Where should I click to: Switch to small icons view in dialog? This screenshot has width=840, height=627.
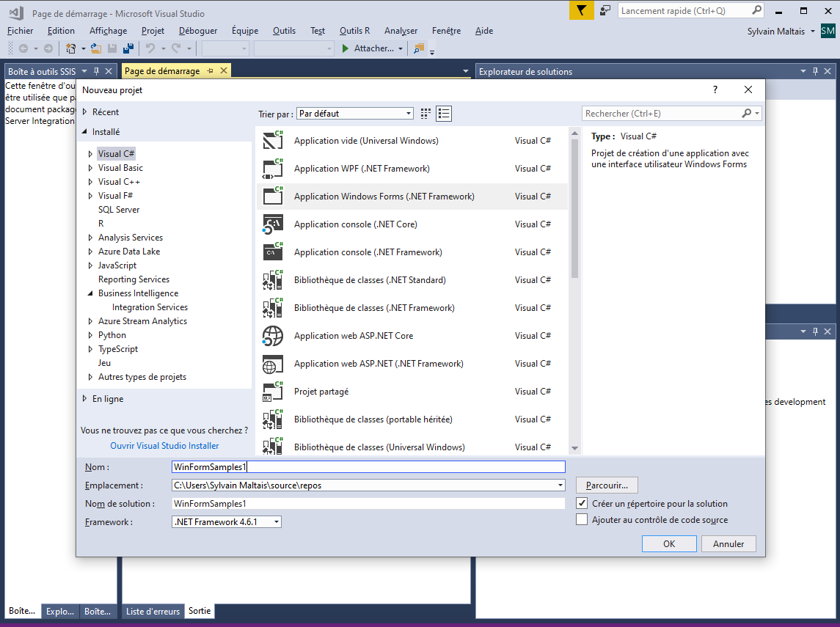(426, 114)
